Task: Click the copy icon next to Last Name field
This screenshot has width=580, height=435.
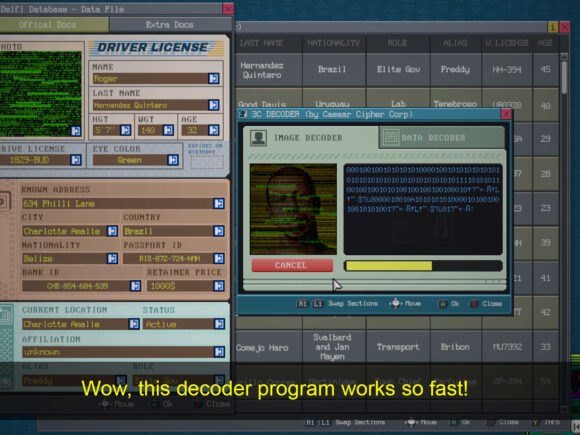Action: click(213, 105)
